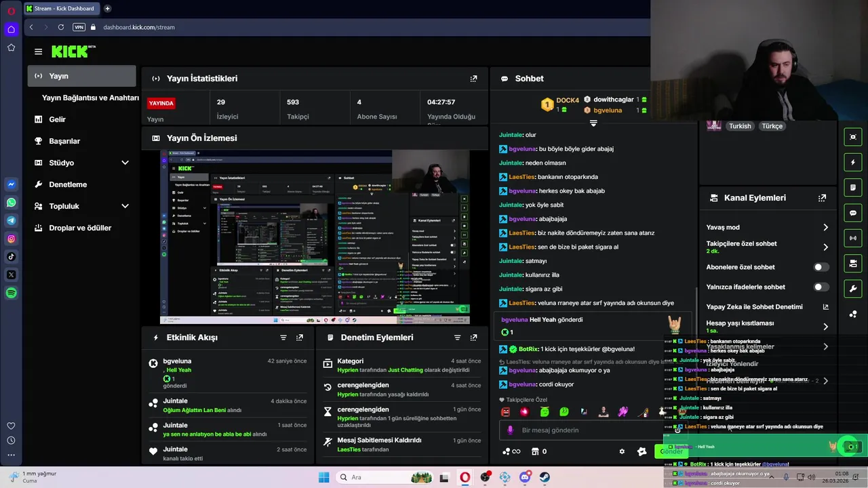This screenshot has height=488, width=868.
Task: Open Messenger in the Opera sidebar
Action: click(12, 184)
